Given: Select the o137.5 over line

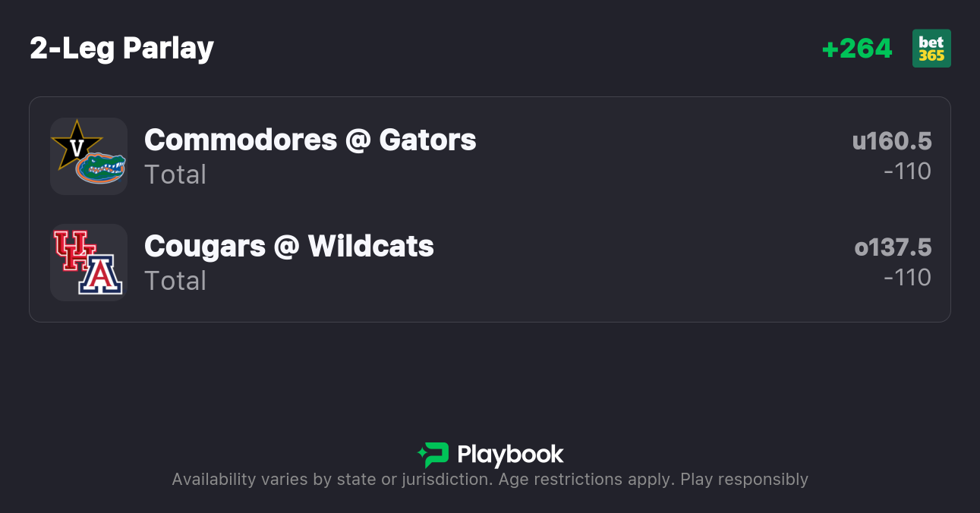Looking at the screenshot, I should click(x=893, y=247).
